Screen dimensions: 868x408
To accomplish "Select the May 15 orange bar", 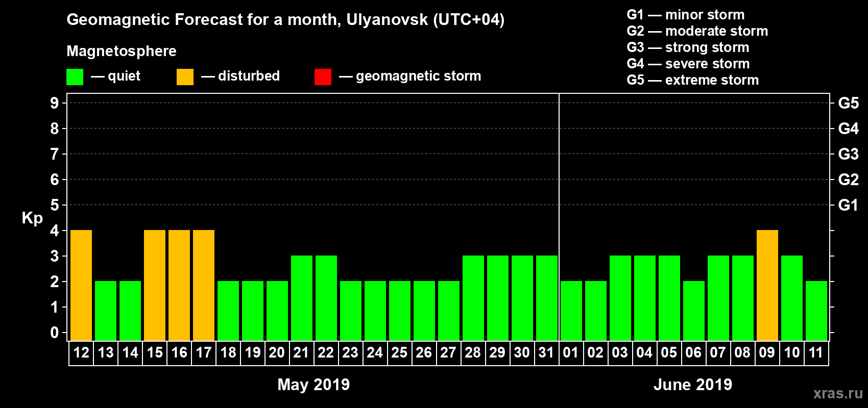I will (x=155, y=285).
